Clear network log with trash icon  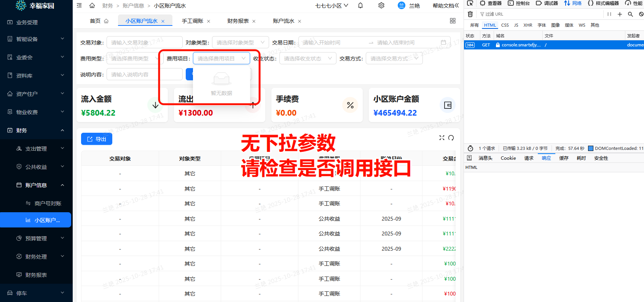pyautogui.click(x=470, y=14)
